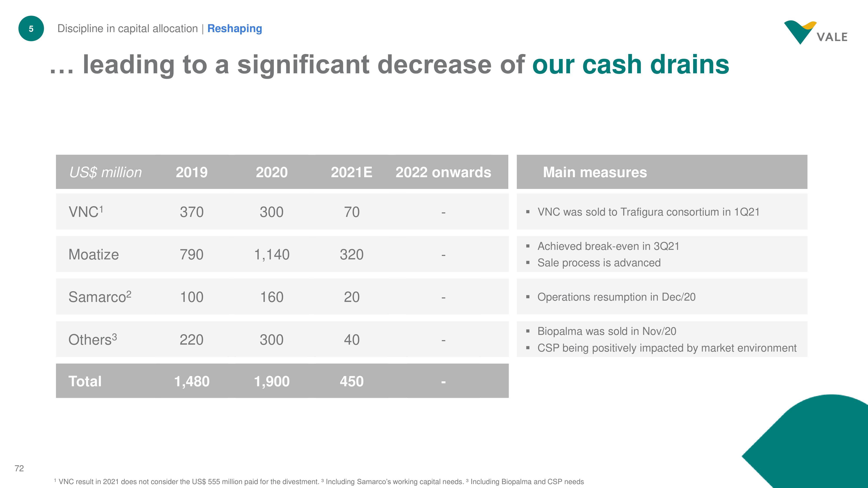
Task: Click the teal 'our cash drains' title words
Action: point(631,64)
